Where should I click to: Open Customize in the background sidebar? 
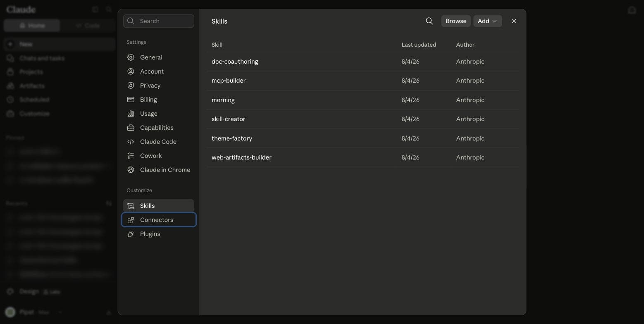point(60,114)
